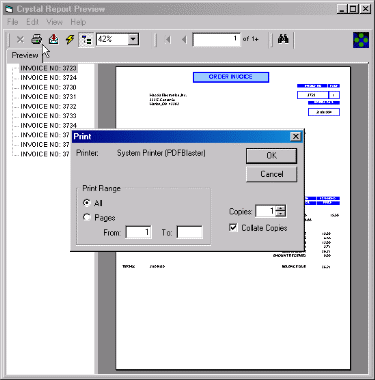Increase copies with the spinner arrows
The image size is (375, 380).
tap(281, 208)
